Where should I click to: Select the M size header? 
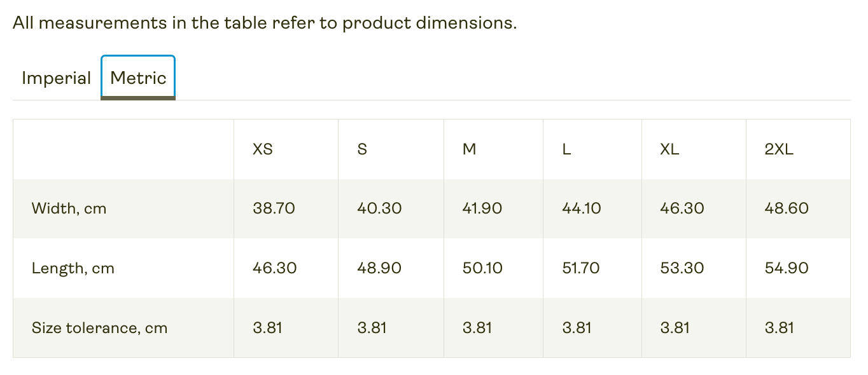point(469,149)
